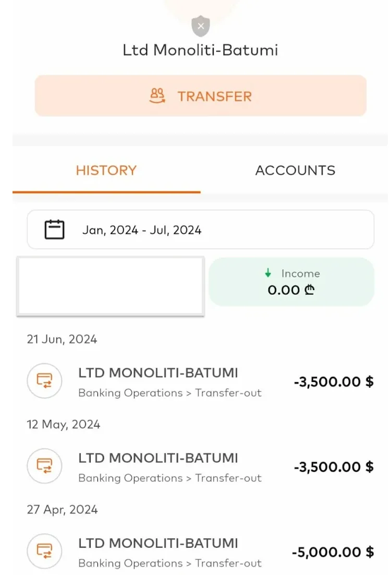Screen dimensions: 392x575
Task: Click the transfer icon for 27 Apr transaction
Action: [x=44, y=551]
